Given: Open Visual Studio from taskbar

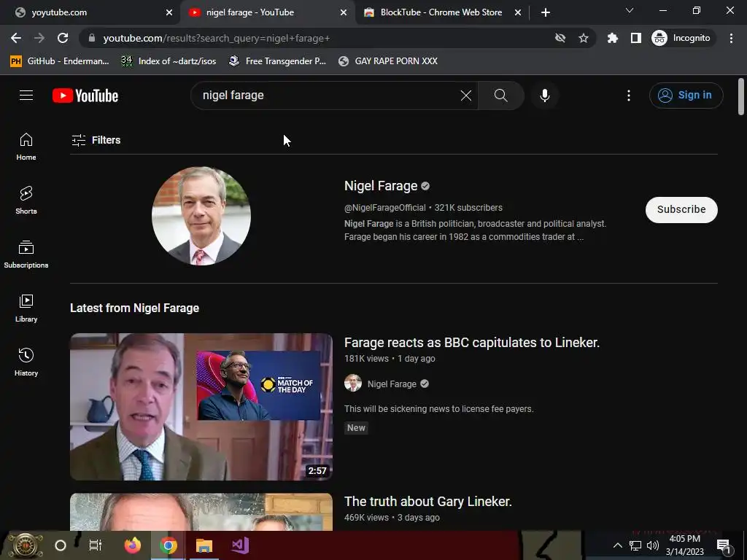Looking at the screenshot, I should click(240, 545).
